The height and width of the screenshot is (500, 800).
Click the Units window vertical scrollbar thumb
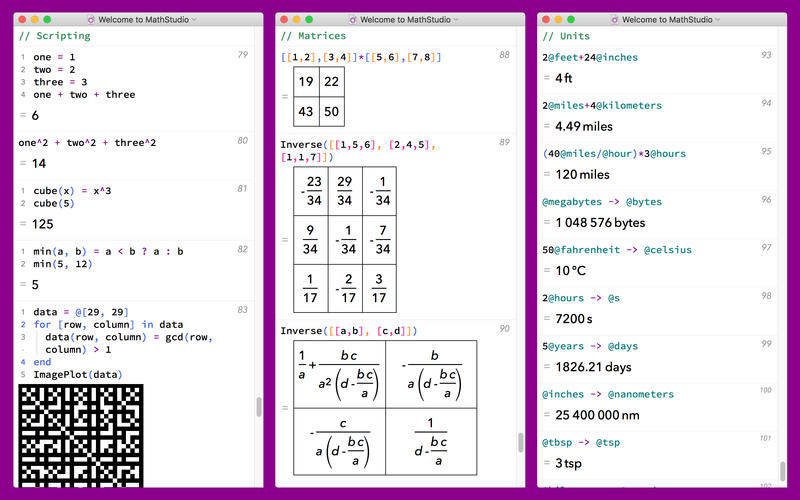point(783,471)
